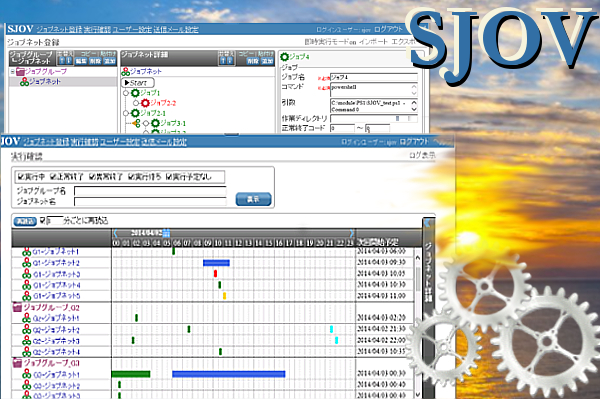Toggle the 異常終了 filter checkbox

pyautogui.click(x=92, y=177)
